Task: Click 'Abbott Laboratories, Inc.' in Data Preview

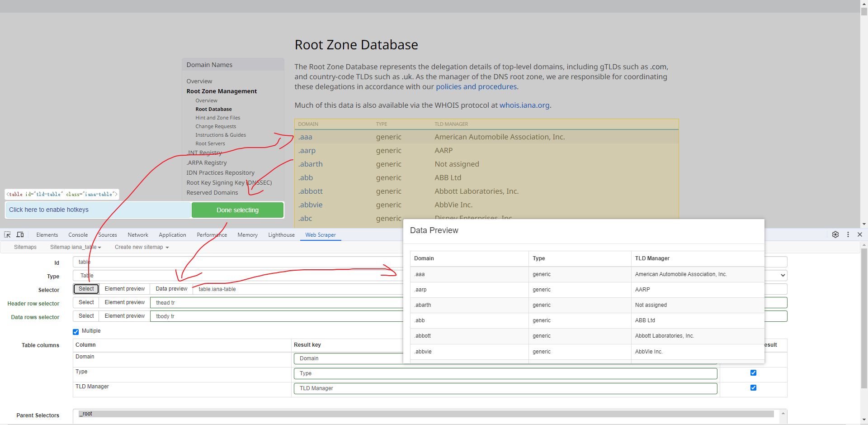Action: click(664, 336)
